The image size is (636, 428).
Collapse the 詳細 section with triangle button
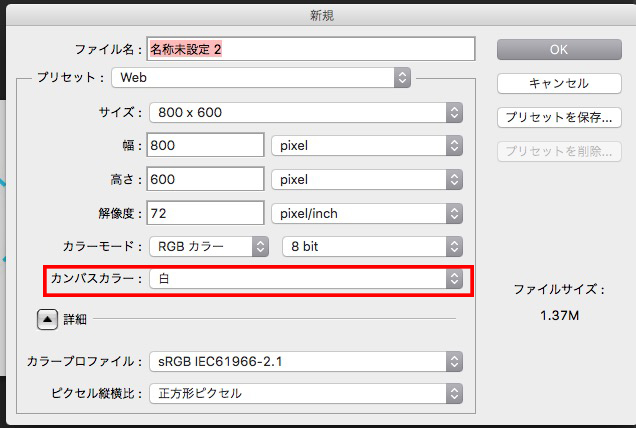47,320
